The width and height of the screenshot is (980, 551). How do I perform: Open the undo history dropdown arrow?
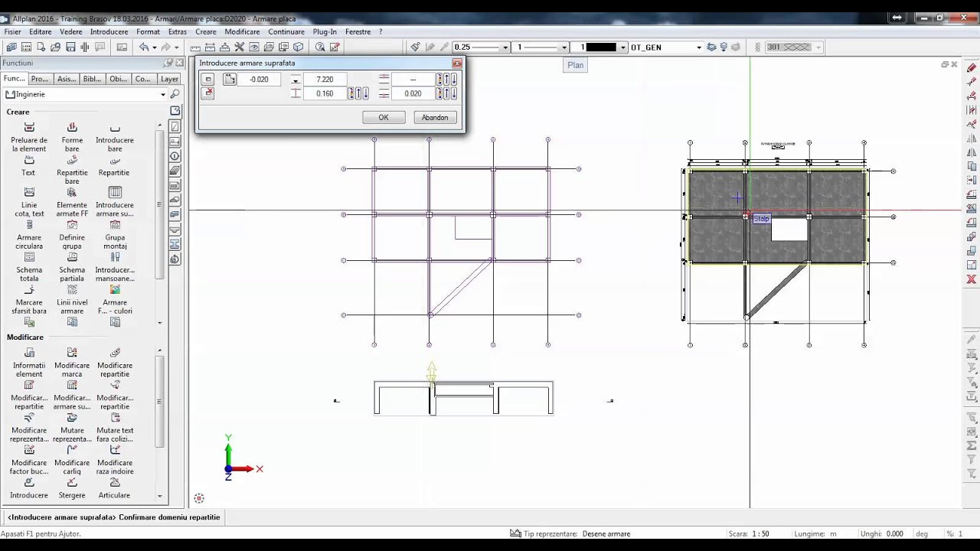tap(154, 47)
